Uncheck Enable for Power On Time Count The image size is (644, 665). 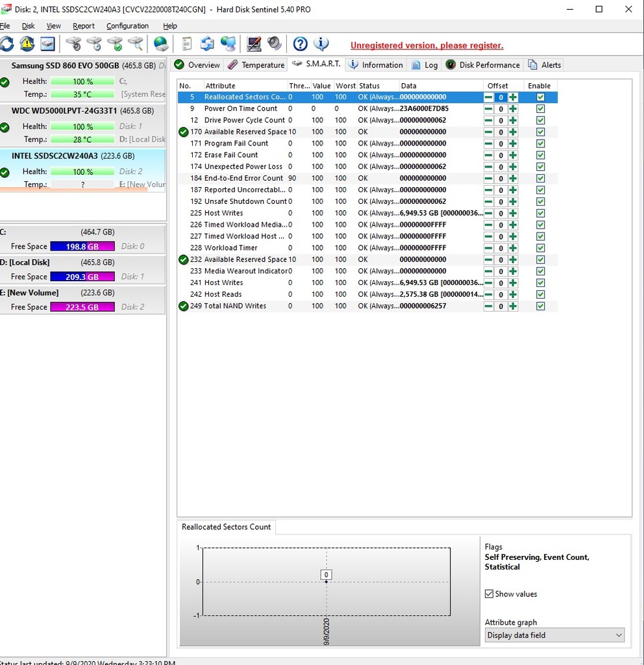tap(541, 109)
